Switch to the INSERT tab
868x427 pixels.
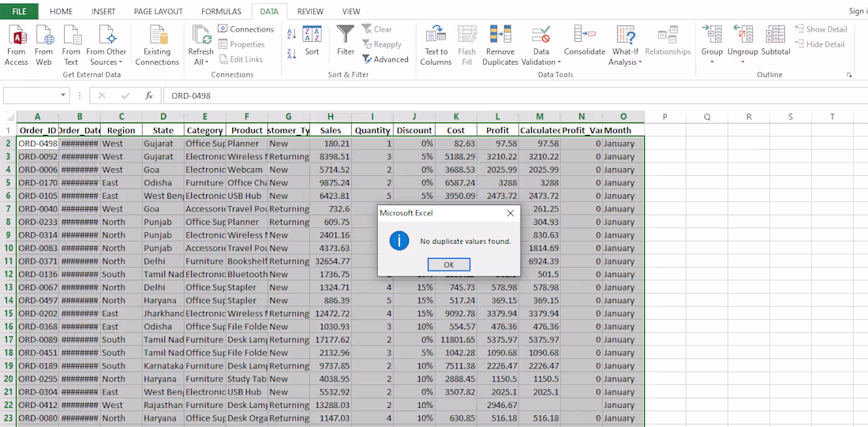[103, 11]
